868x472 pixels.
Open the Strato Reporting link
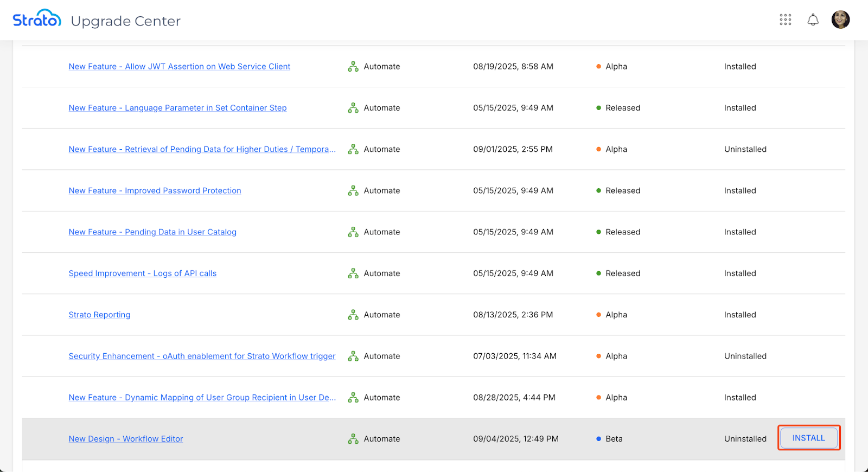99,315
